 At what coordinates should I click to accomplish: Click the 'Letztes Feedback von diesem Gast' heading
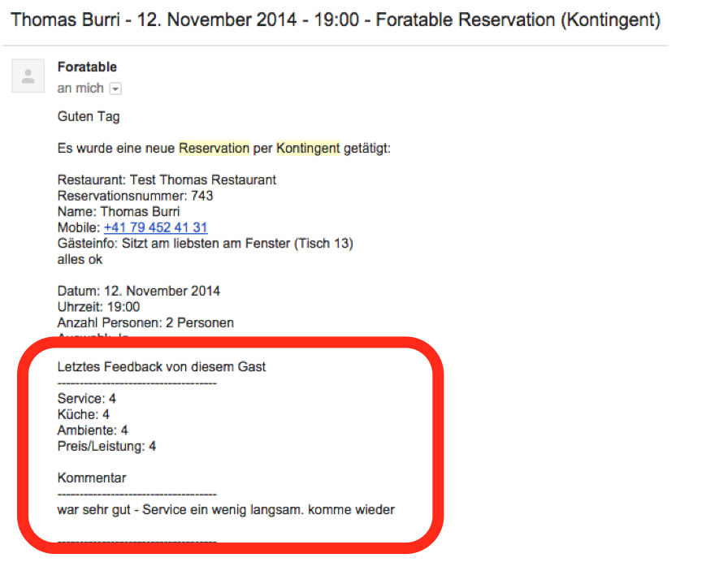162,366
